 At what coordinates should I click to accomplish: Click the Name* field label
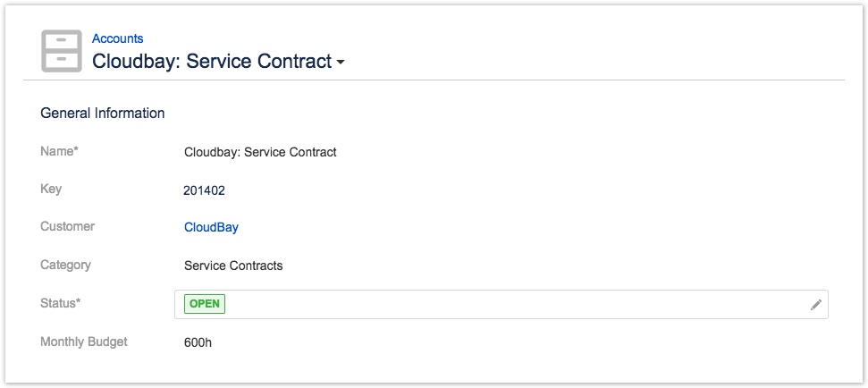tap(60, 151)
